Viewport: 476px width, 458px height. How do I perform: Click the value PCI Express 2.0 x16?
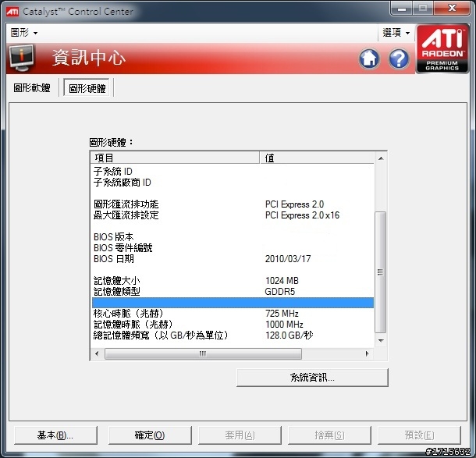click(x=302, y=215)
